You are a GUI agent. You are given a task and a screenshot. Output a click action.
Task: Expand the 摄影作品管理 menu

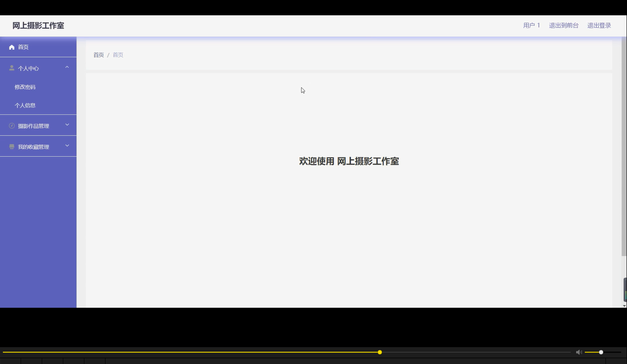coord(67,124)
